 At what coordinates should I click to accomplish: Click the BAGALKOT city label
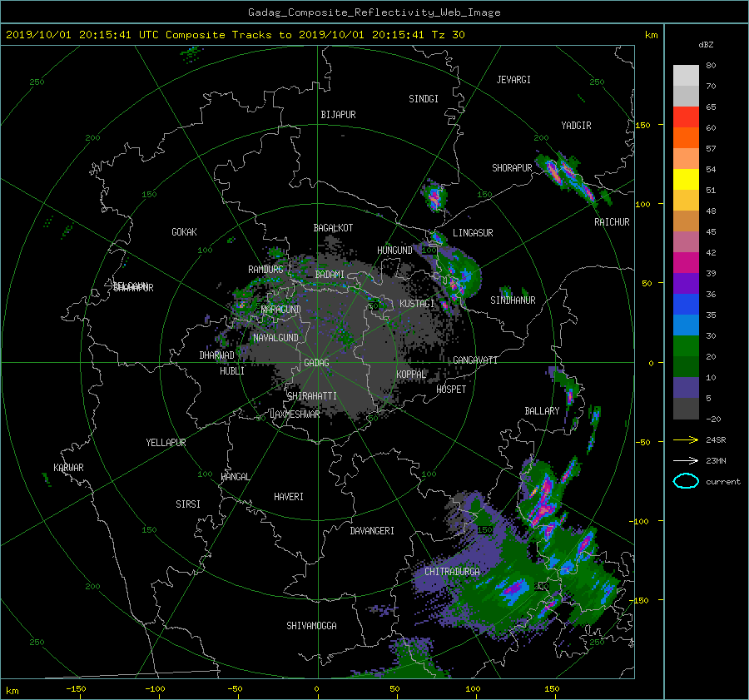[333, 228]
